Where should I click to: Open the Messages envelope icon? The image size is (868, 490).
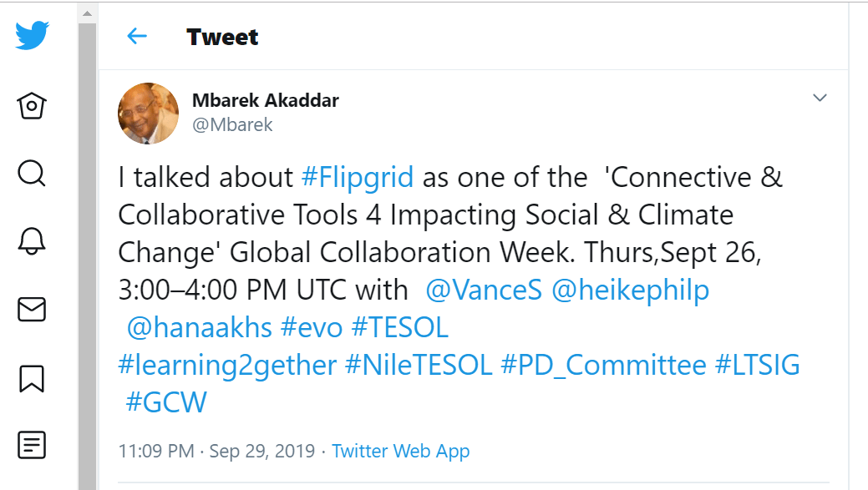coord(32,309)
